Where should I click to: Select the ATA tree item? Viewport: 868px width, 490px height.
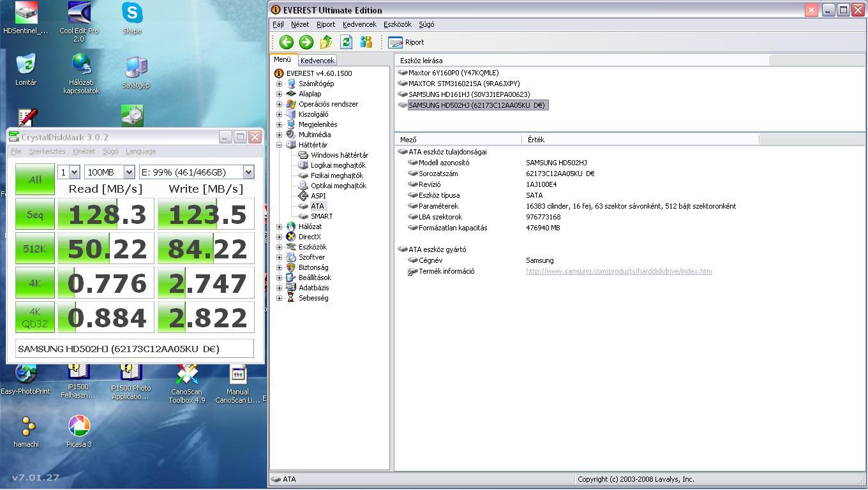point(317,206)
